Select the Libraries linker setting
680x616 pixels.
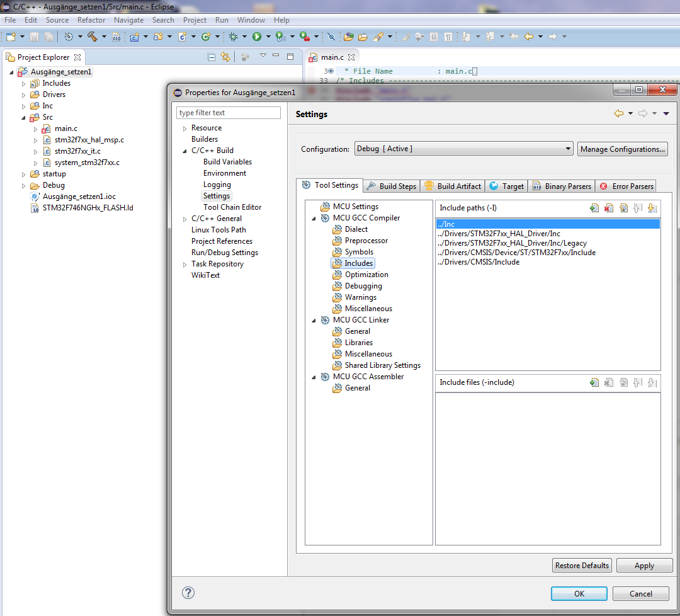pyautogui.click(x=359, y=343)
